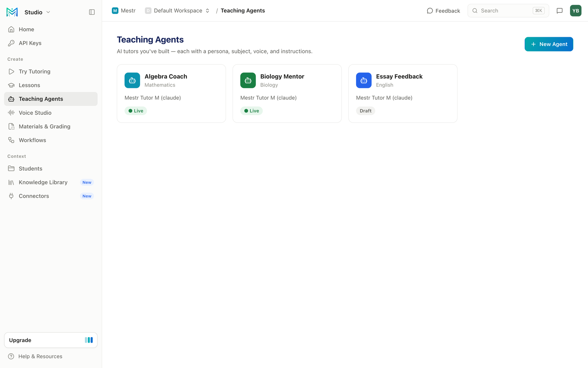Click the Connectors plug icon
Viewport: 588px width, 368px height.
click(11, 196)
